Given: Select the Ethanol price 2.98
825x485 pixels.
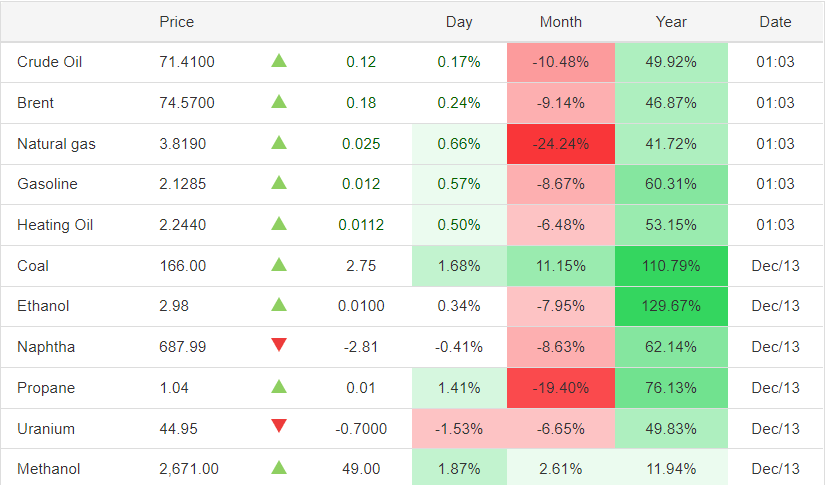Looking at the screenshot, I should pos(174,306).
